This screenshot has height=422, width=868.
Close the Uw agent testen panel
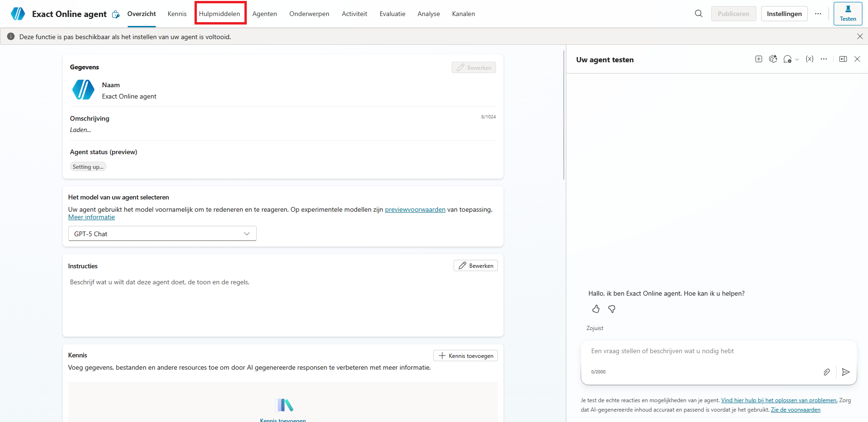pos(857,59)
